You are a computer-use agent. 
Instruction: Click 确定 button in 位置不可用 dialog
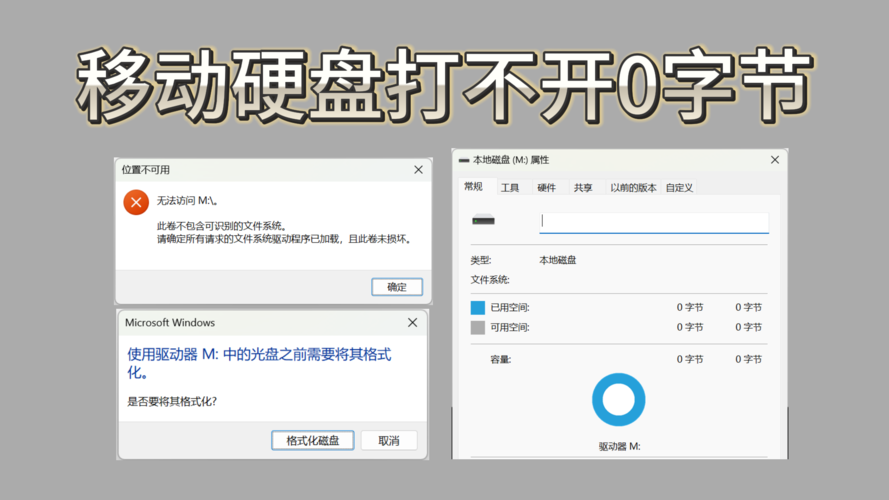(x=397, y=287)
